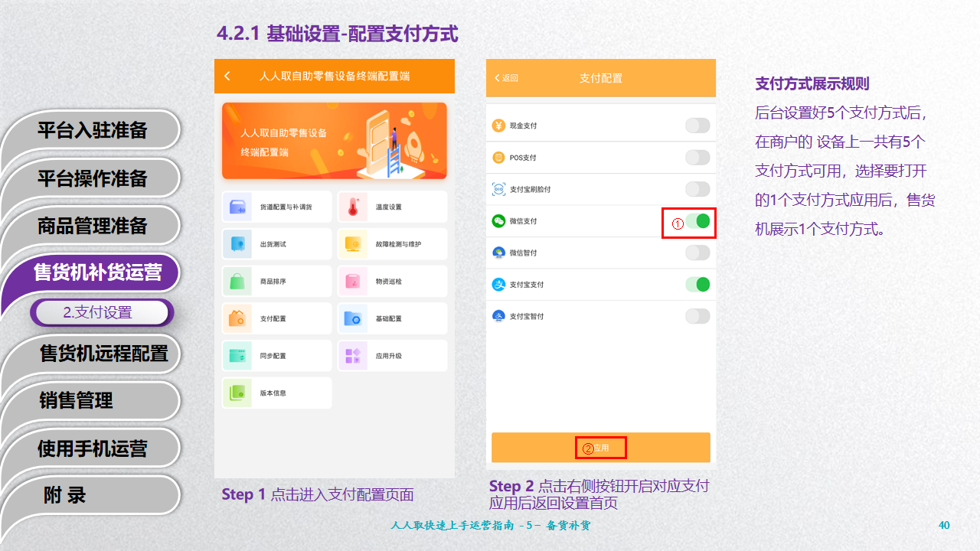Image resolution: width=980 pixels, height=551 pixels.
Task: Click Step 2 点击右侧按钮开启对应支付 caption
Action: 599,486
